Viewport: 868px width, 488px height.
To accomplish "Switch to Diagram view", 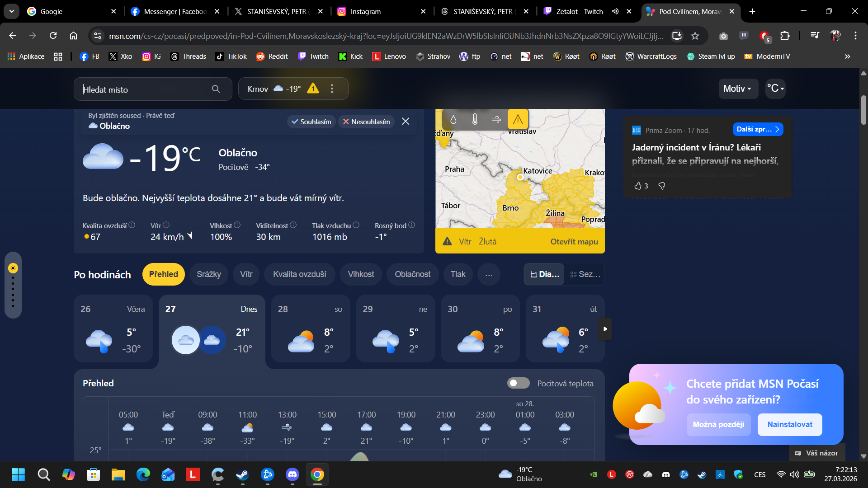I will [544, 274].
